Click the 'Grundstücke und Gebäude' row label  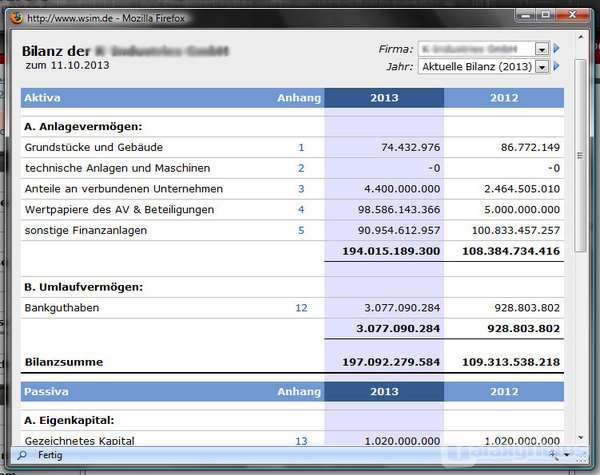click(94, 147)
